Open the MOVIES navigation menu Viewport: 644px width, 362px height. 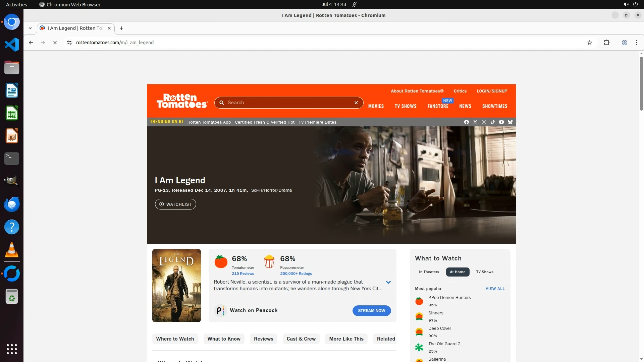(376, 106)
